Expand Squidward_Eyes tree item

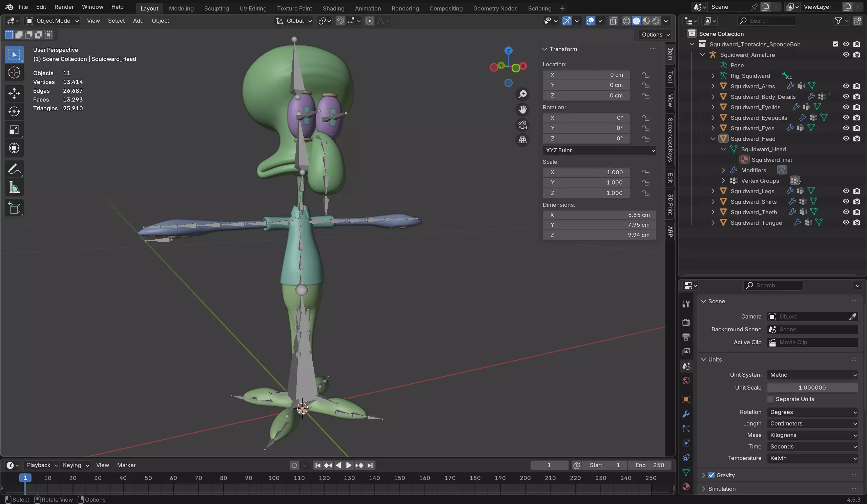click(713, 128)
